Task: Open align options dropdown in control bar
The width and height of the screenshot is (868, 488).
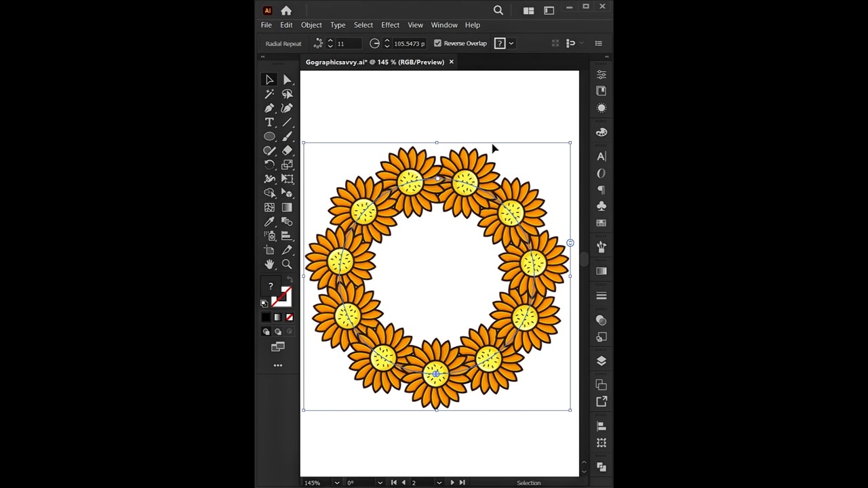Action: pyautogui.click(x=582, y=43)
